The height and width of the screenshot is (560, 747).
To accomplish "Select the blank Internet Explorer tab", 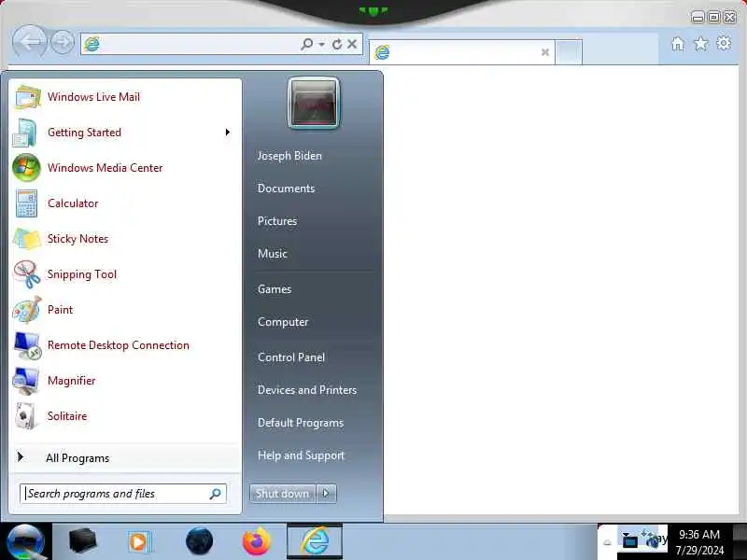I will 461,52.
